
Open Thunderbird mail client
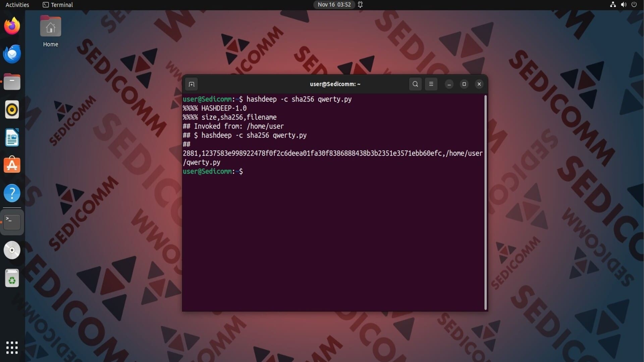[12, 54]
